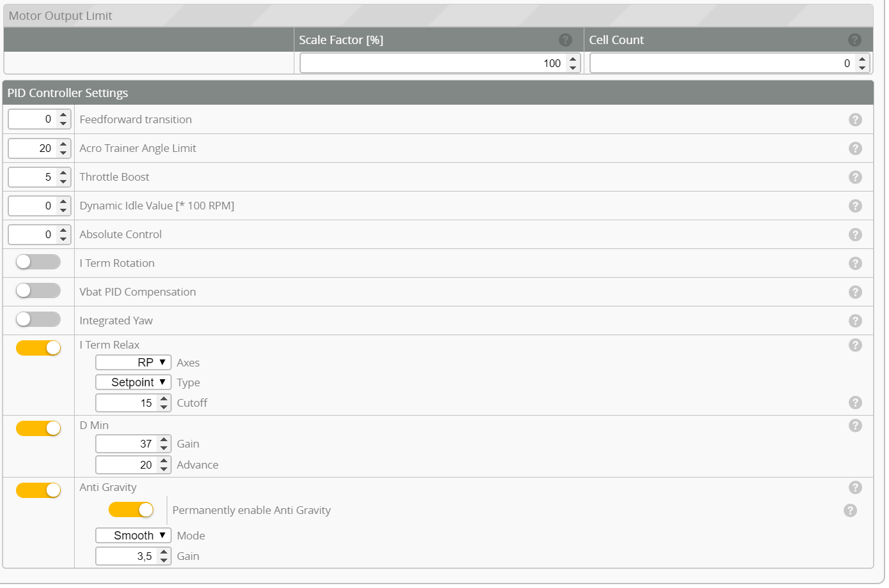Turn on Integrated Yaw switch
889x588 pixels.
38,319
